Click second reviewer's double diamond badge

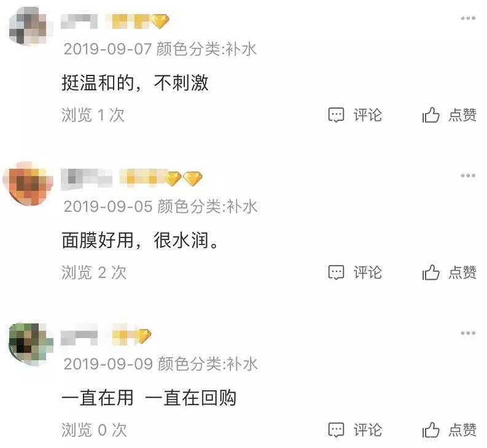(183, 179)
